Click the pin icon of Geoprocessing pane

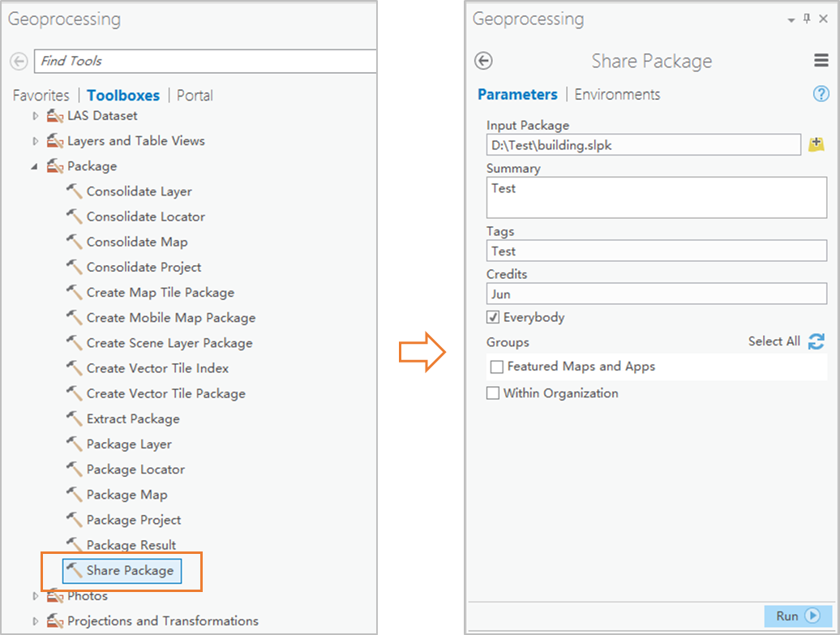[807, 19]
